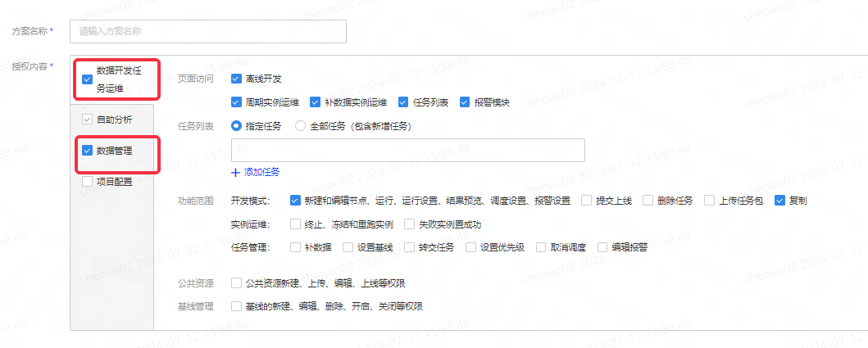Click the 页面访问 section label
868x348 pixels.
[195, 79]
